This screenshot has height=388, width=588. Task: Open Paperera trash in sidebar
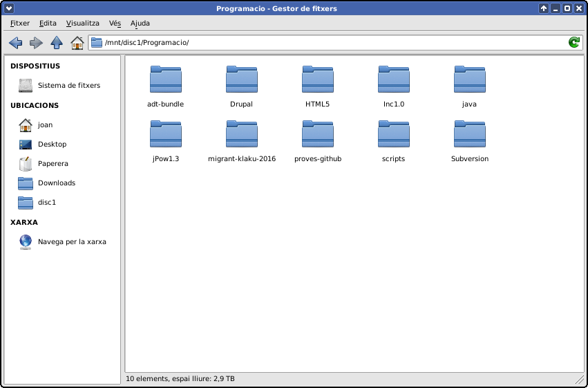(x=53, y=164)
